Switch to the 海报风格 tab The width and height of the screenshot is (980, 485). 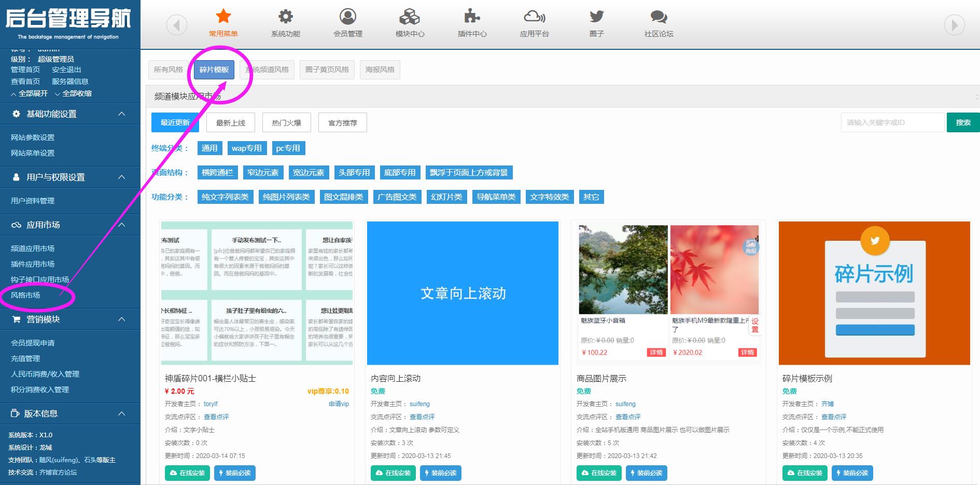point(380,70)
